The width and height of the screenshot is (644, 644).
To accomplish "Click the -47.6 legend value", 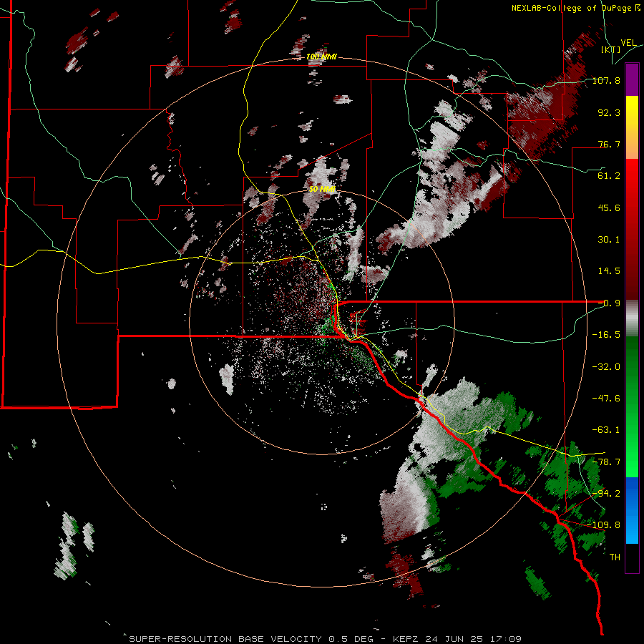I will click(606, 399).
